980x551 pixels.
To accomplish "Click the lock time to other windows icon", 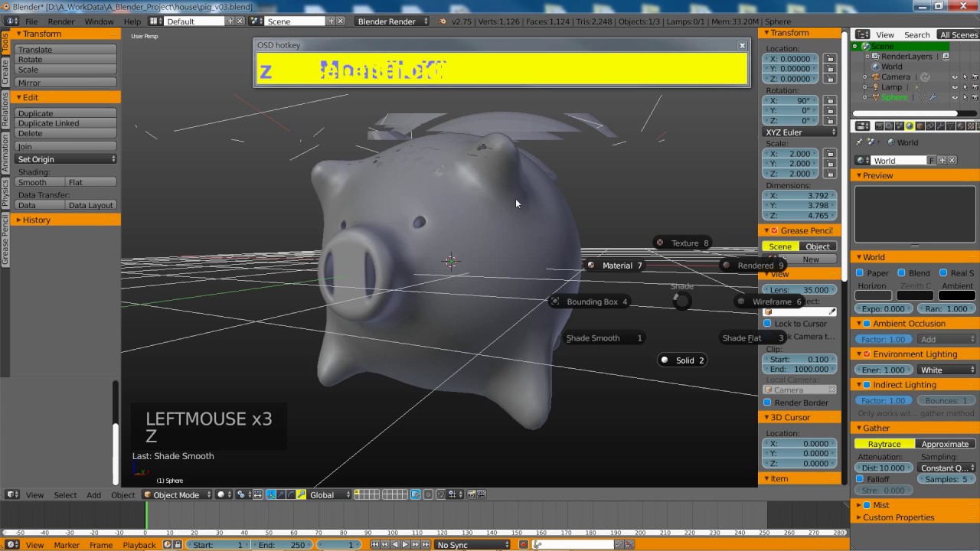I will (x=178, y=545).
